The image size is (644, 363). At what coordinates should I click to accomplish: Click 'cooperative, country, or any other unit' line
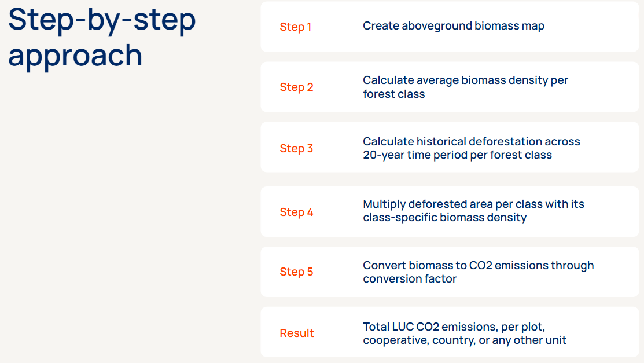pos(465,340)
